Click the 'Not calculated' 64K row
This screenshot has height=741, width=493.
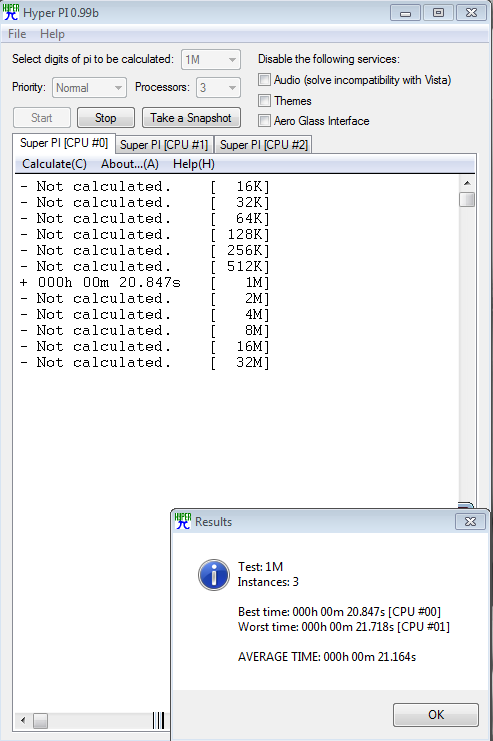point(145,219)
